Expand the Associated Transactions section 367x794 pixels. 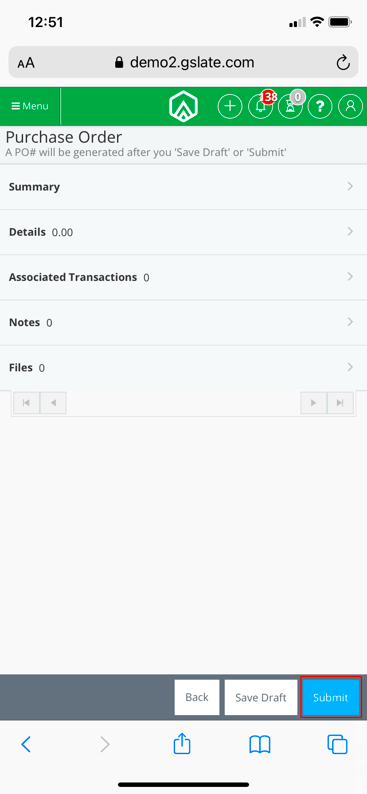[x=183, y=277]
